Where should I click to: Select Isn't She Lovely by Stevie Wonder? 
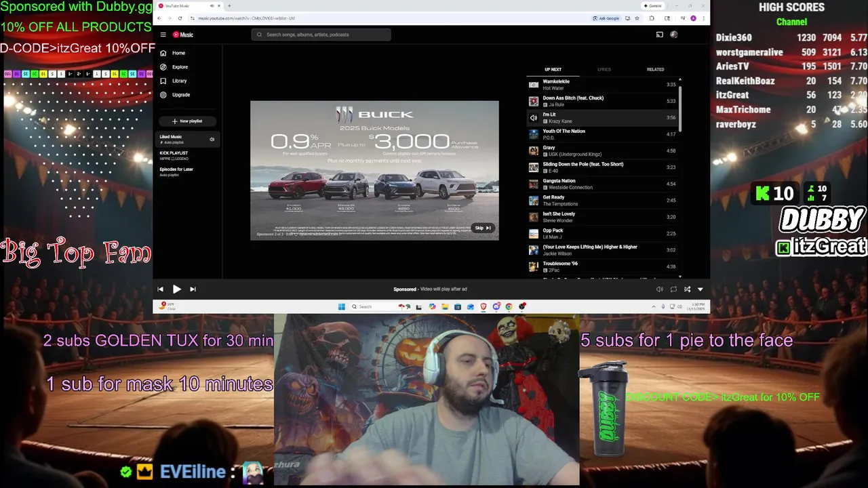tap(602, 217)
